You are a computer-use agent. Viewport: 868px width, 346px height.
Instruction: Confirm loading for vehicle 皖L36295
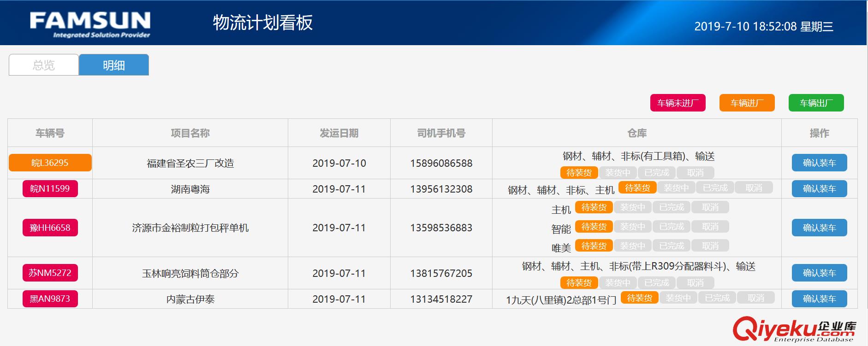[x=819, y=163]
